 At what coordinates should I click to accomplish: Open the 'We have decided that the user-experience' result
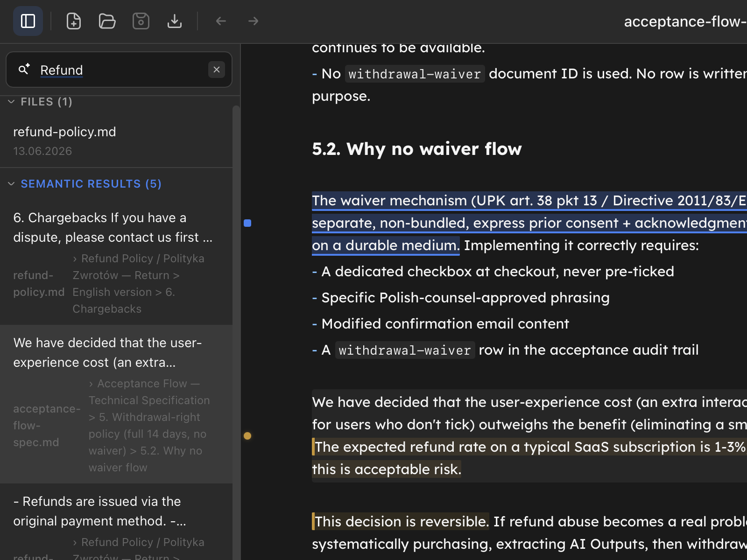tap(116, 404)
